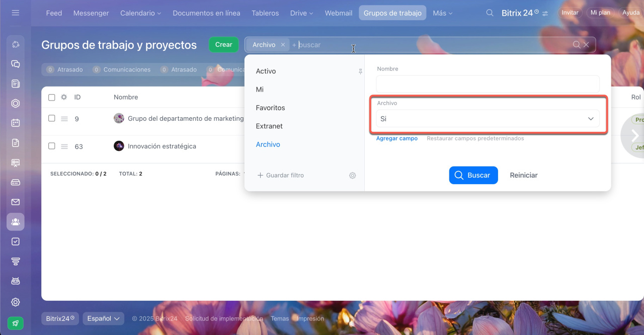Viewport: 644px width, 335px height.
Task: Expand the Más menu
Action: (442, 13)
